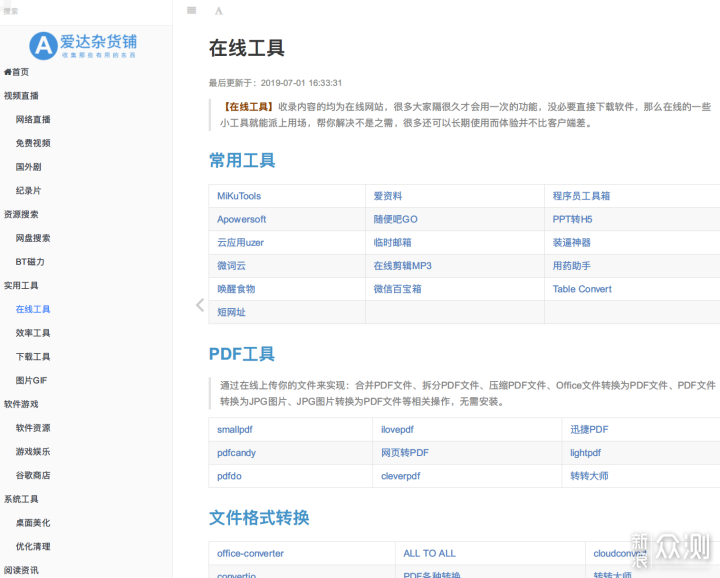The height and width of the screenshot is (578, 720).
Task: Click the 在线工具 page title
Action: [x=247, y=48]
